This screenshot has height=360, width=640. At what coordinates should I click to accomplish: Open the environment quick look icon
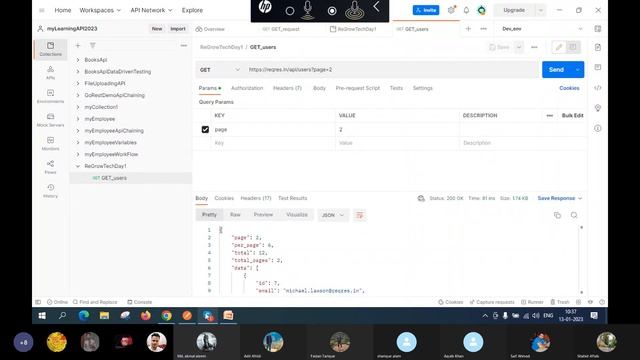click(598, 29)
